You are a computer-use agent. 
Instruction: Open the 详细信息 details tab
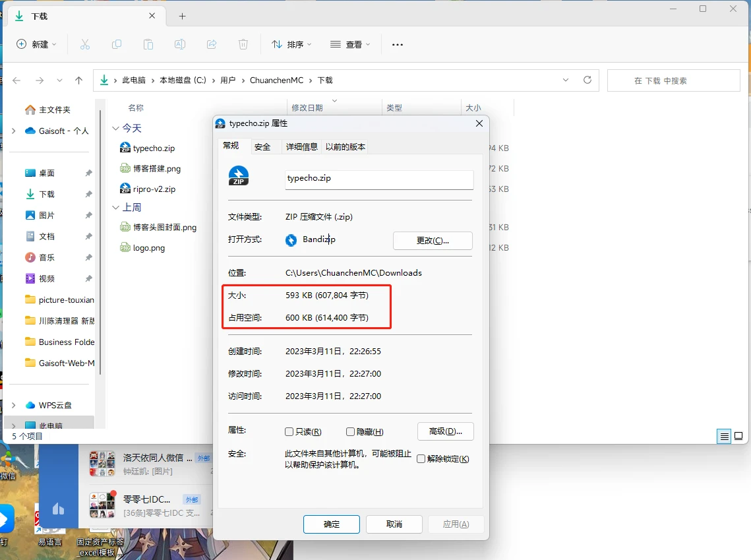click(x=301, y=146)
